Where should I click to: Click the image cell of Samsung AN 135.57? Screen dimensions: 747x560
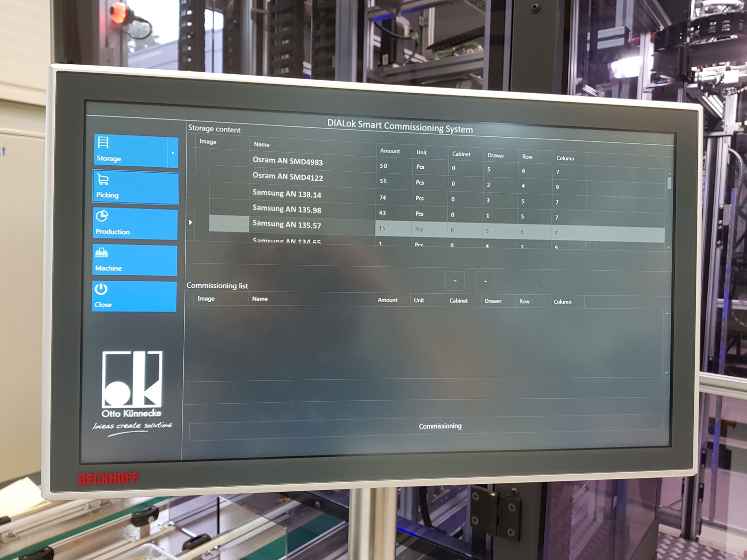click(x=229, y=224)
